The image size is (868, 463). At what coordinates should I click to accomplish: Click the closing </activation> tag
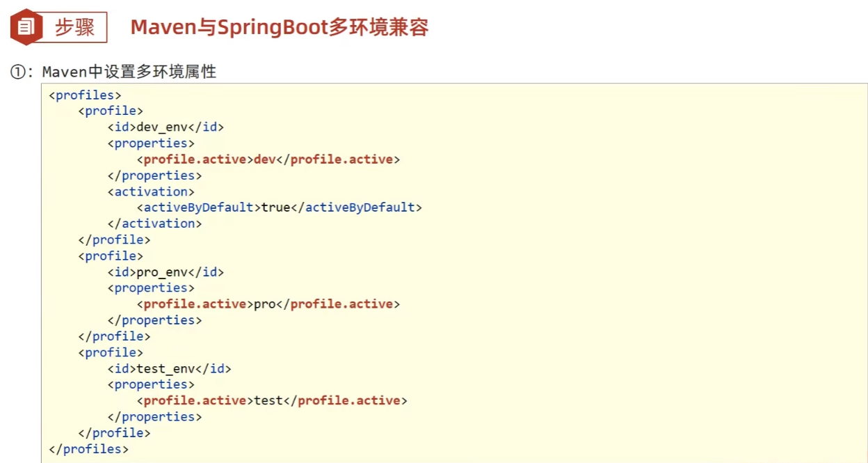[x=155, y=223]
